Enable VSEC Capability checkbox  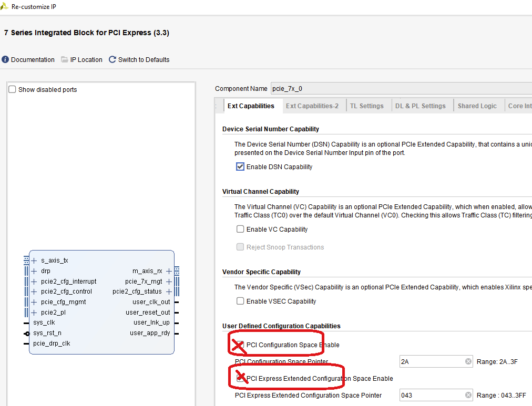240,301
